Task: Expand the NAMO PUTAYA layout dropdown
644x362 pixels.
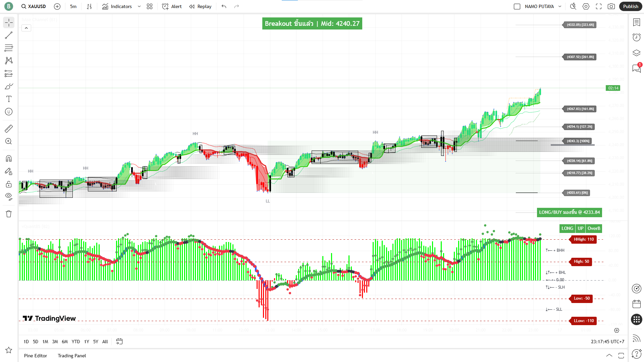Action: tap(560, 6)
